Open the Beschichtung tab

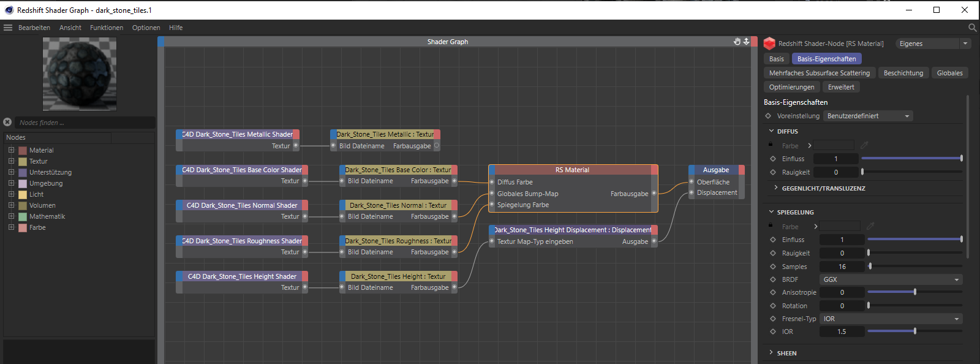pos(903,73)
